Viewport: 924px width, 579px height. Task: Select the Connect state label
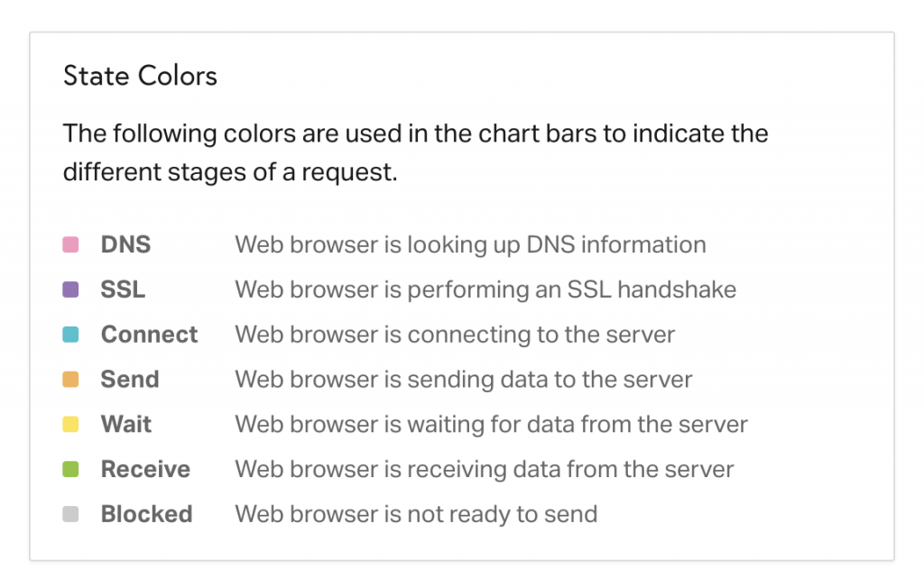pos(149,334)
